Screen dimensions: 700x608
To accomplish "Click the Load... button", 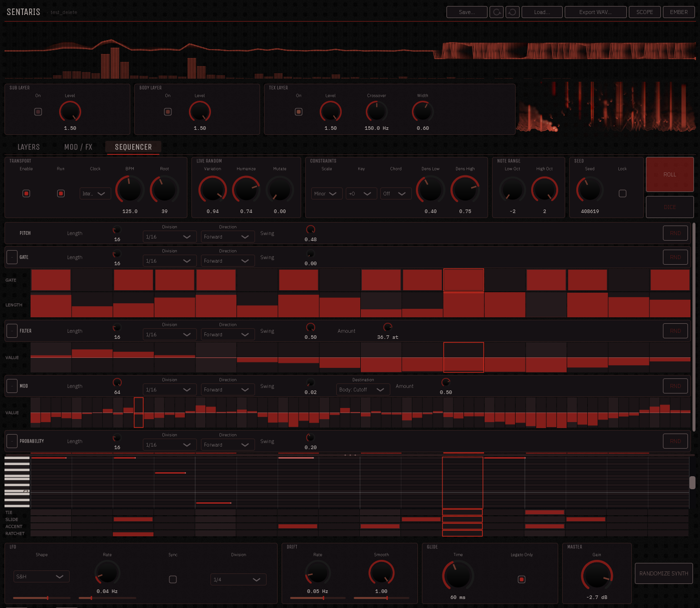I will [542, 12].
